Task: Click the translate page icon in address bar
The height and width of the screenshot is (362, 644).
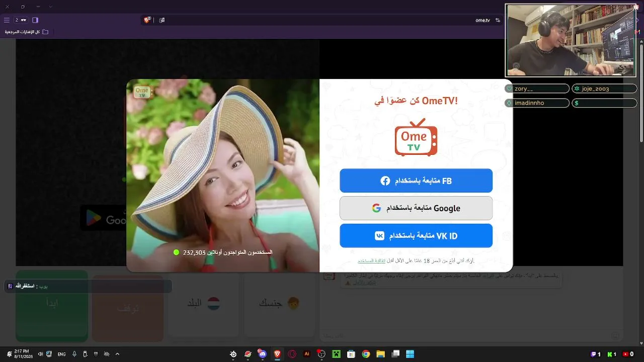Action: point(162,20)
